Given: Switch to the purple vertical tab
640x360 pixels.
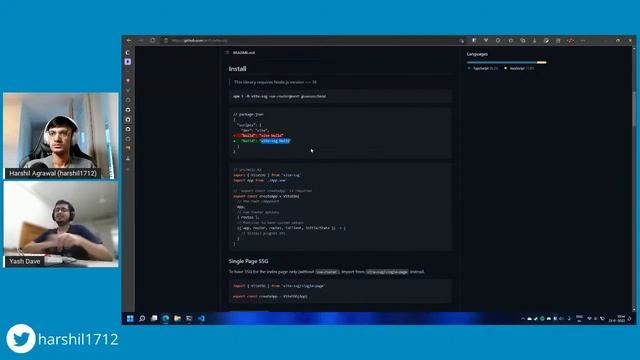Looking at the screenshot, I should point(128,62).
